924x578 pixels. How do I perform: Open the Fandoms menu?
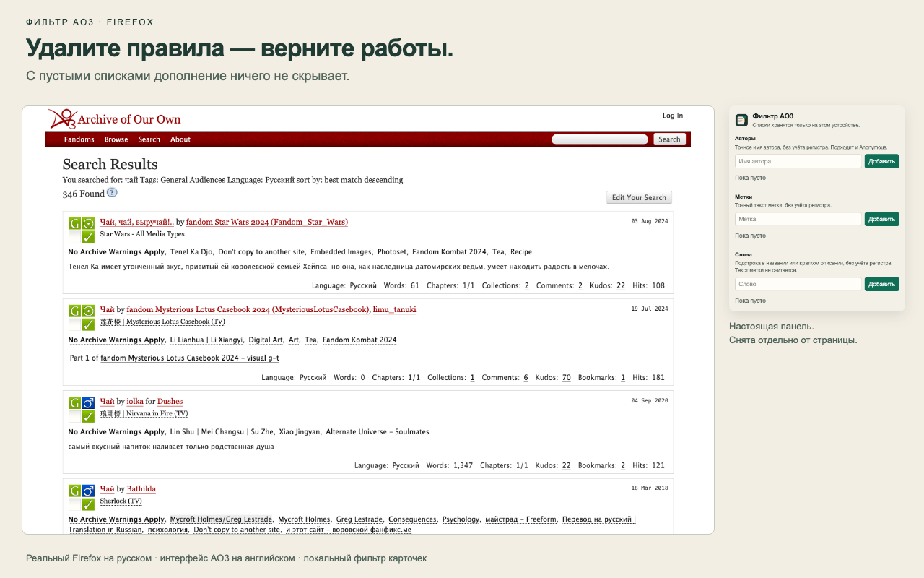coord(79,139)
